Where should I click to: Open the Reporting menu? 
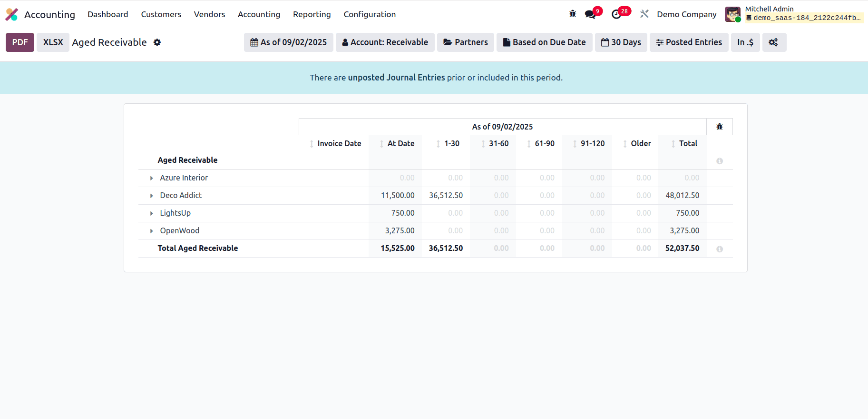tap(312, 14)
